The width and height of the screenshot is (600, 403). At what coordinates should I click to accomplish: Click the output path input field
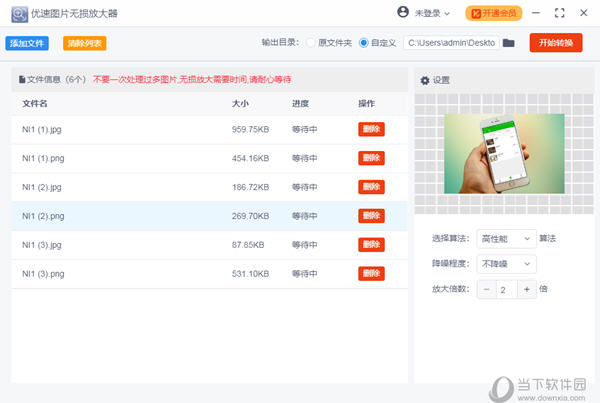pos(452,43)
